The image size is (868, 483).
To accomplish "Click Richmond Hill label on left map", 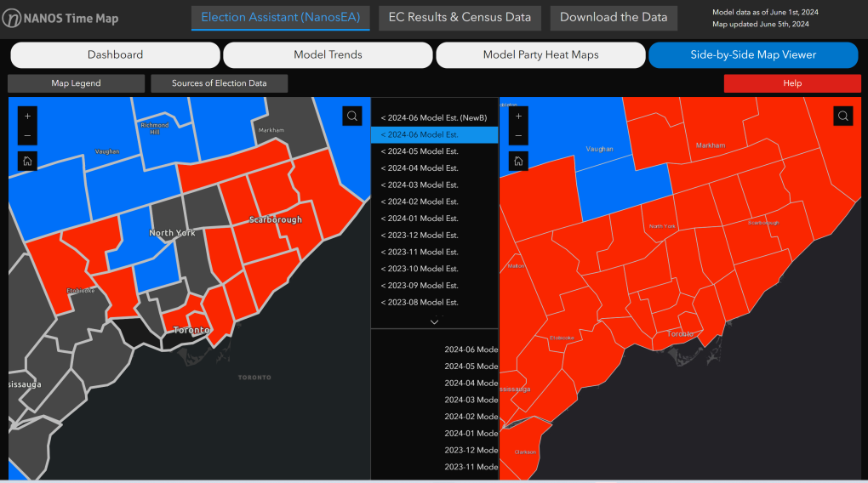I will [x=154, y=128].
